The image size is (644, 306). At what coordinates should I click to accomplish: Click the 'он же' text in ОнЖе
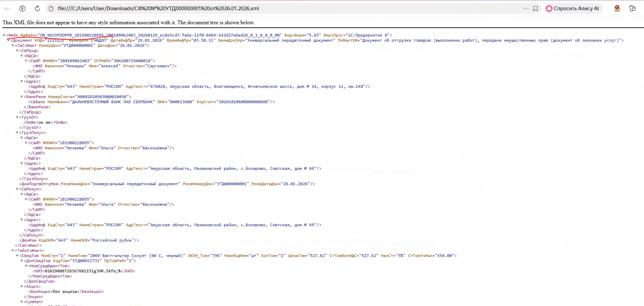point(45,123)
